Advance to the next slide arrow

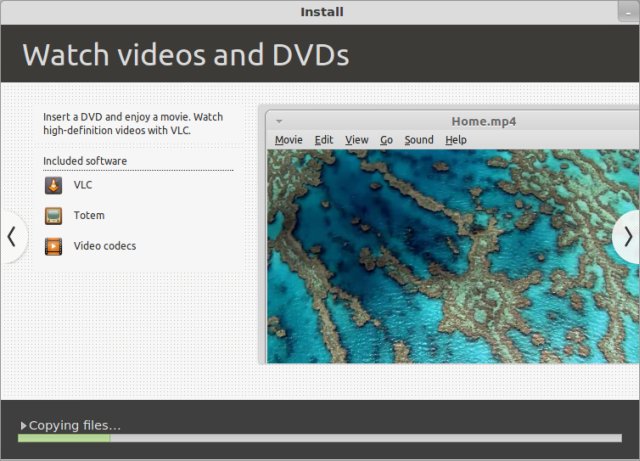pyautogui.click(x=628, y=237)
